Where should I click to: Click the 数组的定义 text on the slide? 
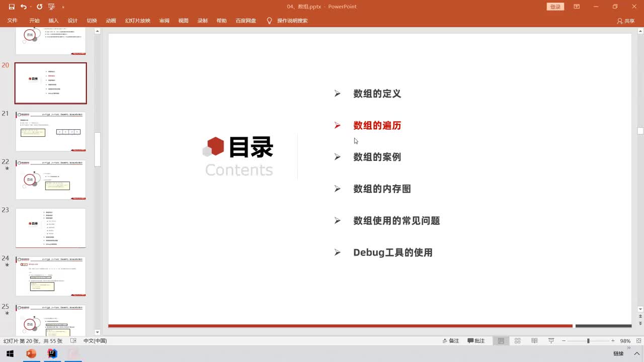(377, 94)
